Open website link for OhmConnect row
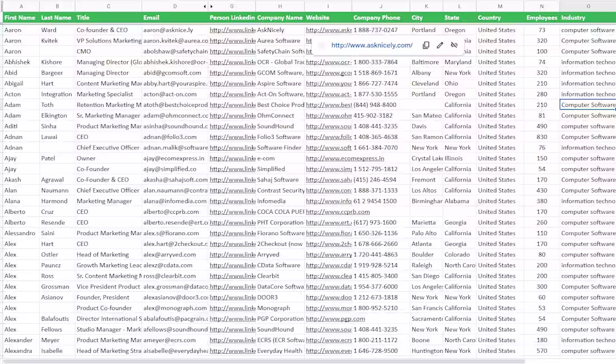The image size is (616, 364). pos(328,115)
